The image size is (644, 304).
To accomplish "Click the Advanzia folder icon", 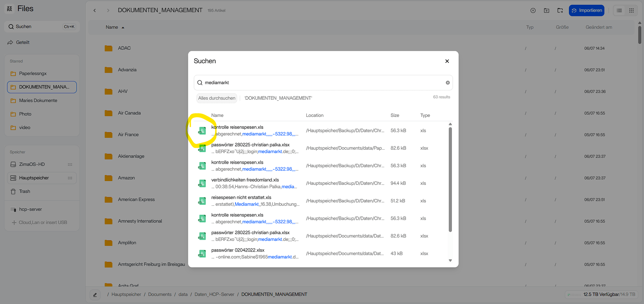I will tap(108, 70).
